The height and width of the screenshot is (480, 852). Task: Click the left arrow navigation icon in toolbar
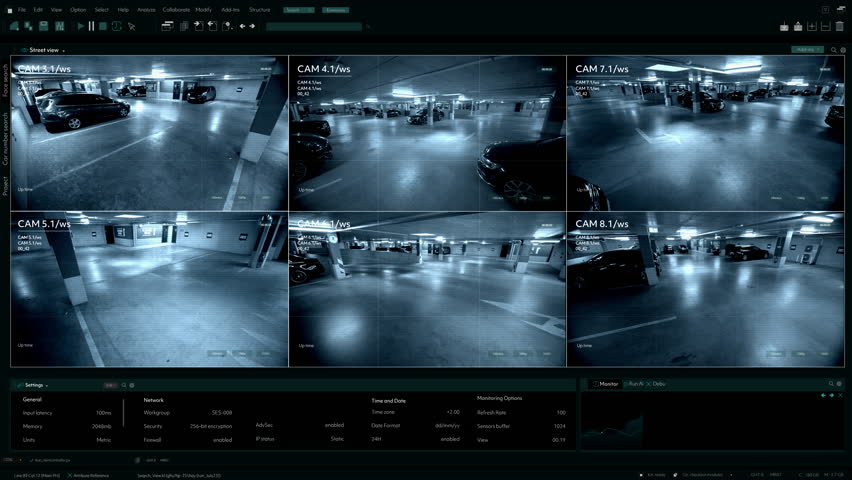click(243, 26)
